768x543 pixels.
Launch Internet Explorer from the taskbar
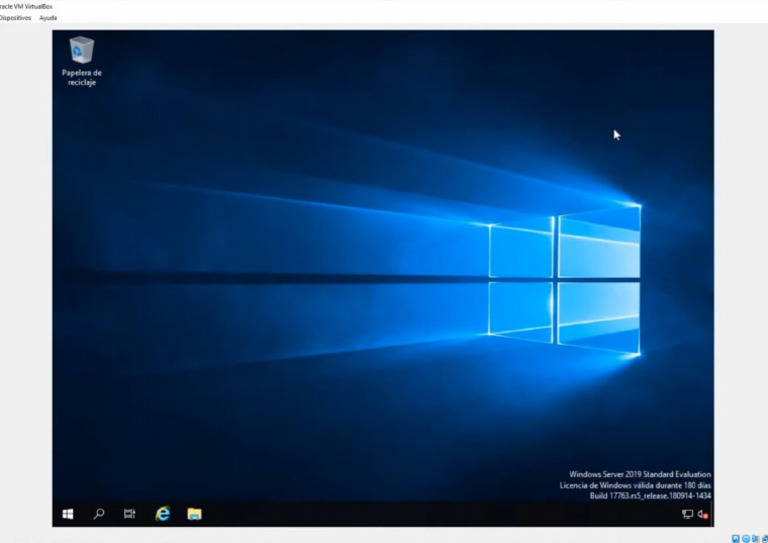point(163,514)
